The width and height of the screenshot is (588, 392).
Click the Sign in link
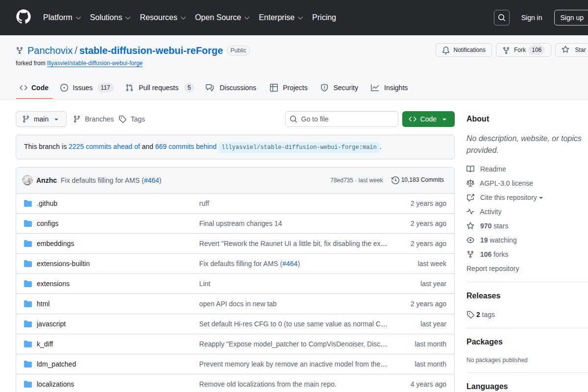point(531,18)
